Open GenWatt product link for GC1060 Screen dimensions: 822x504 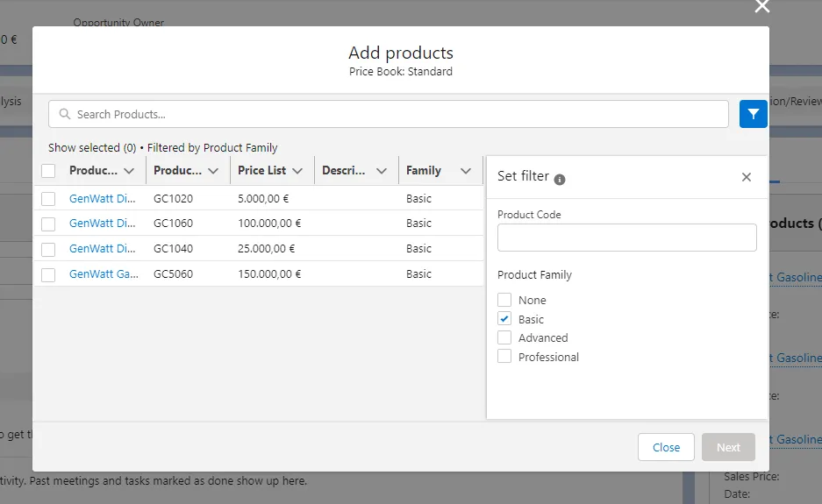click(103, 224)
